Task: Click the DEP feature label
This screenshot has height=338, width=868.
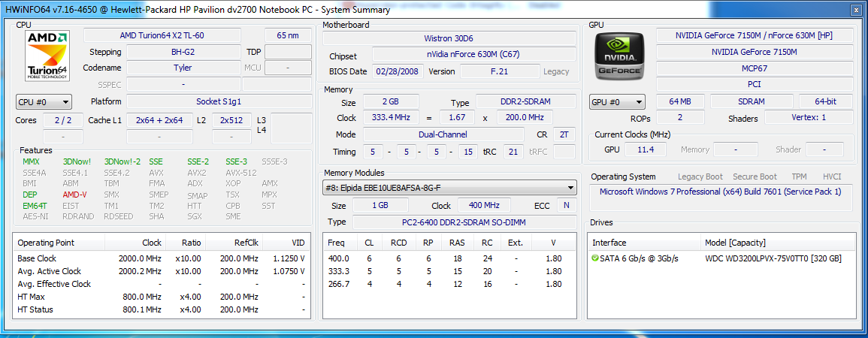Action: coord(30,195)
